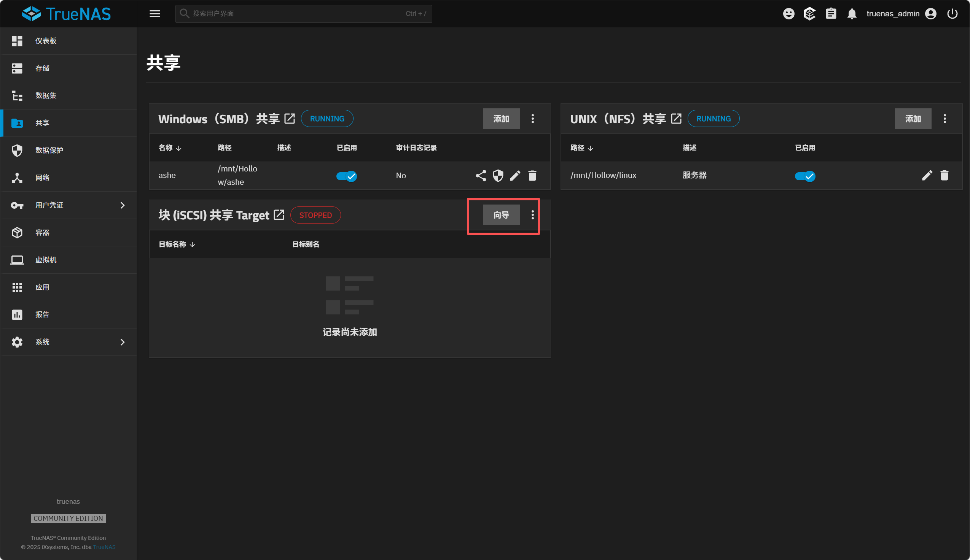Open iSCSI share page external link icon

tap(279, 215)
